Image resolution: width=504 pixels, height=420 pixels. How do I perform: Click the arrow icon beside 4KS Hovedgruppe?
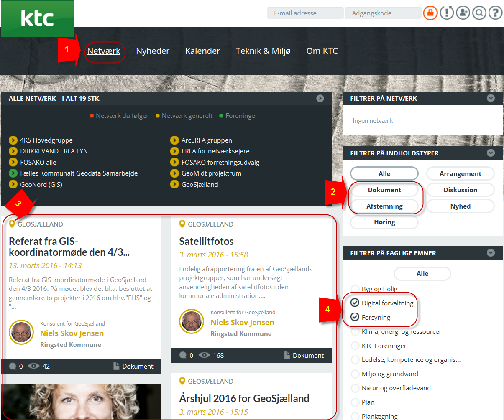[x=13, y=140]
